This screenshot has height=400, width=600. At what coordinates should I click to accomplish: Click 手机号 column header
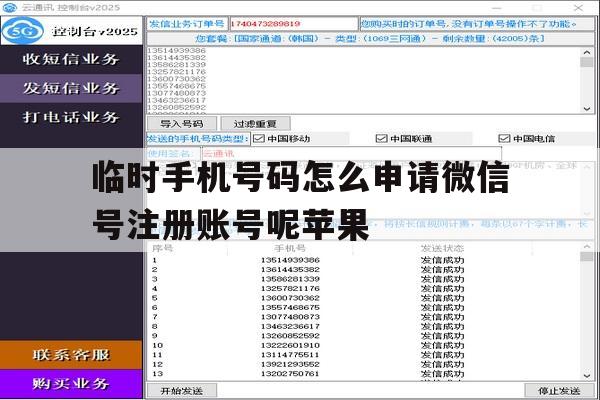290,248
